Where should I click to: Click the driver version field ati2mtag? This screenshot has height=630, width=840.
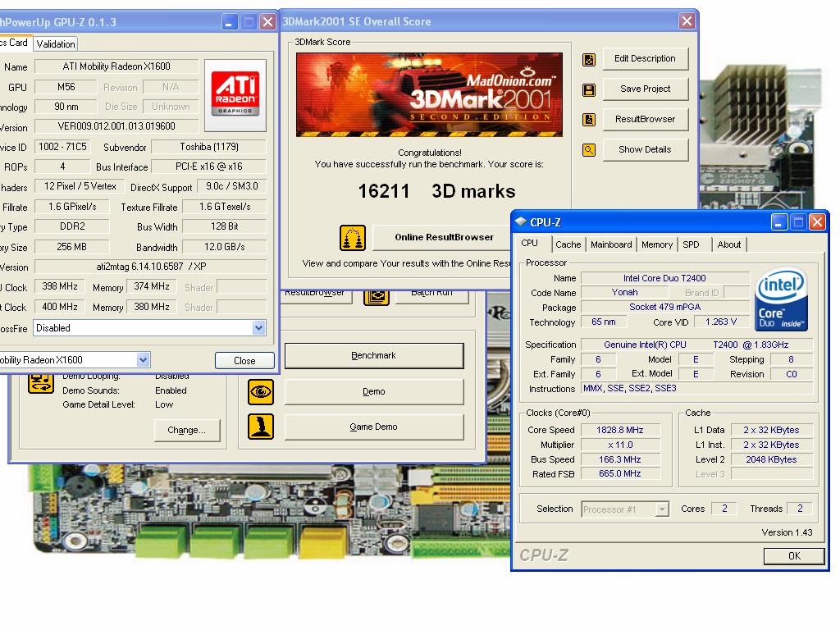pyautogui.click(x=151, y=267)
